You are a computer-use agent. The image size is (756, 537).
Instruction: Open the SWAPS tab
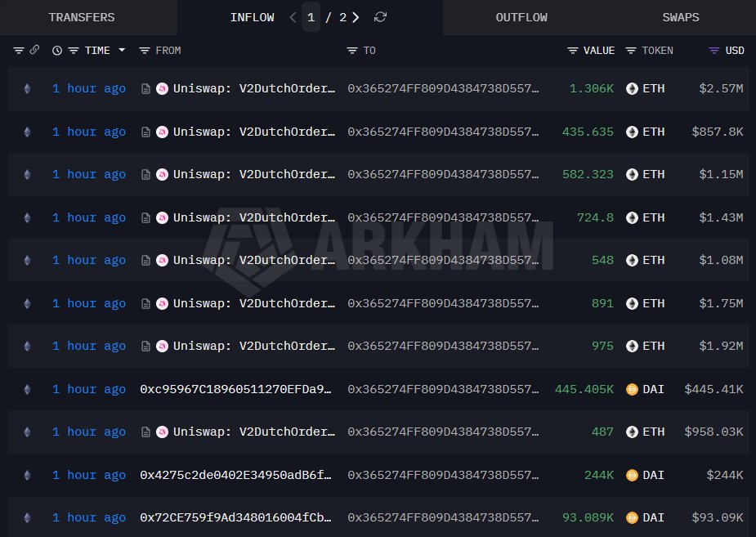tap(680, 17)
